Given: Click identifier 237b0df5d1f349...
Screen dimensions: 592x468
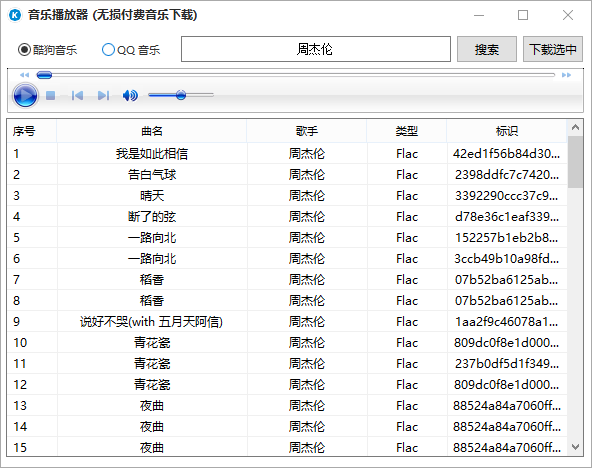Looking at the screenshot, I should [x=507, y=364].
